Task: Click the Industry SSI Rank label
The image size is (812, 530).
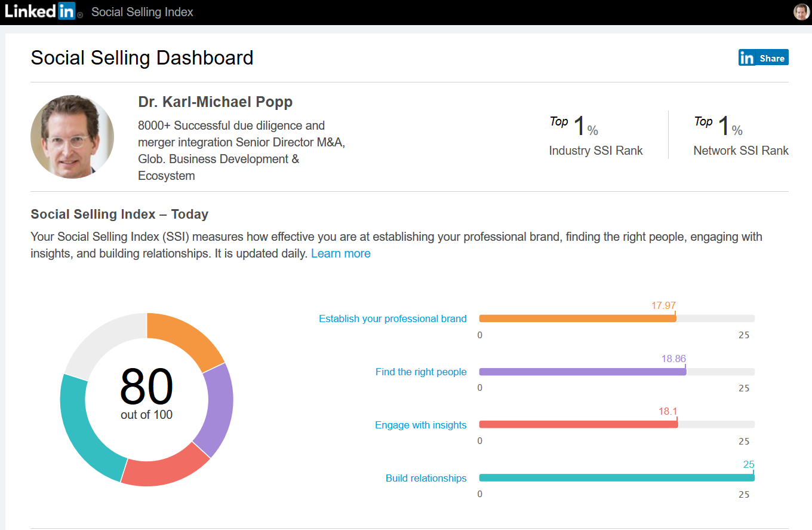Action: (596, 151)
